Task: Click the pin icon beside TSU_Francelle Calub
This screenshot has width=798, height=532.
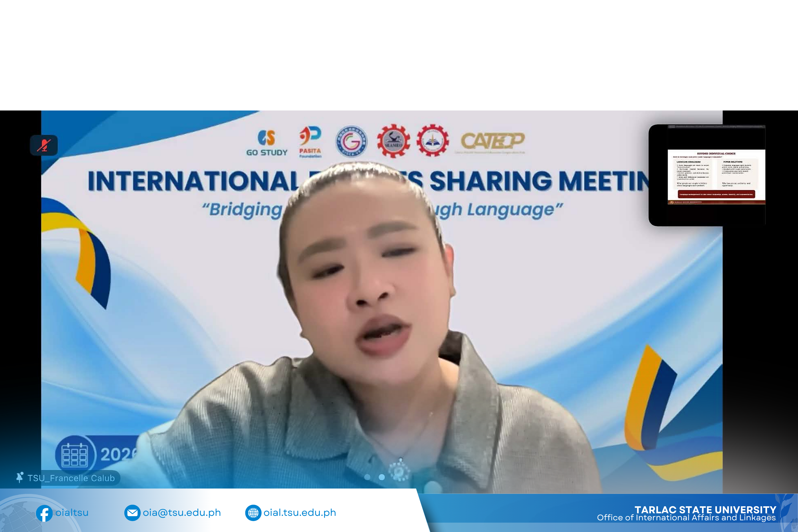Action: click(20, 478)
